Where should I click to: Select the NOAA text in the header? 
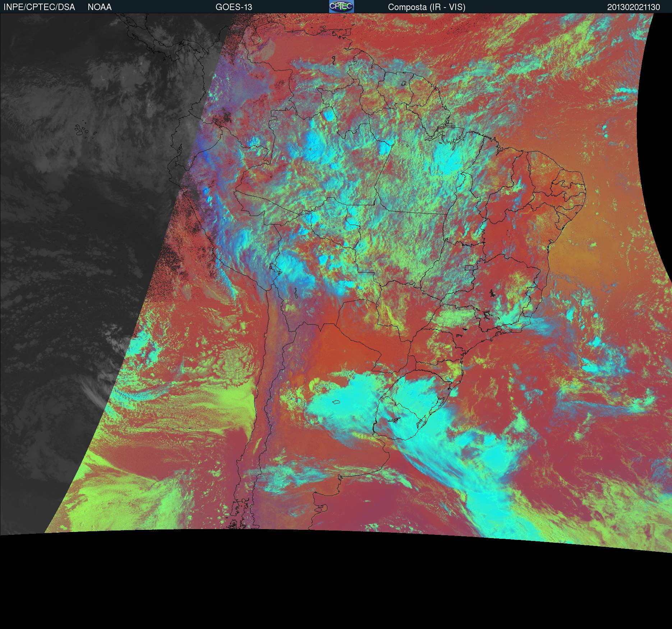point(100,7)
